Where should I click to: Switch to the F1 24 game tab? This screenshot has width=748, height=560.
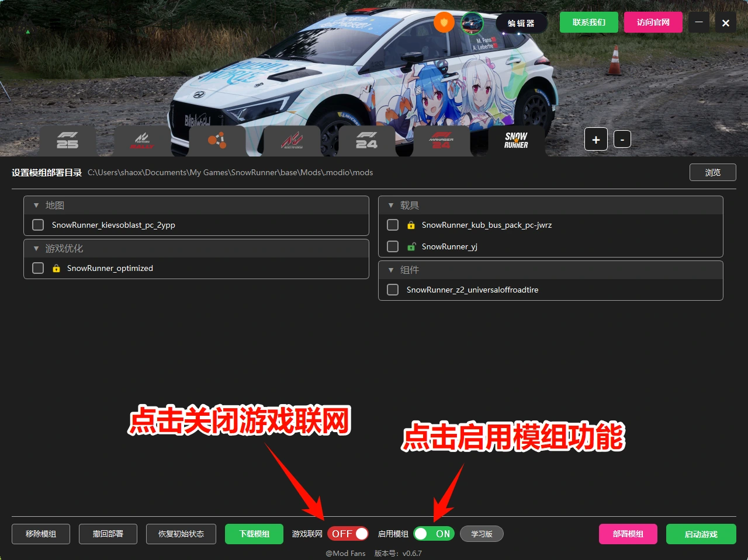pyautogui.click(x=366, y=141)
